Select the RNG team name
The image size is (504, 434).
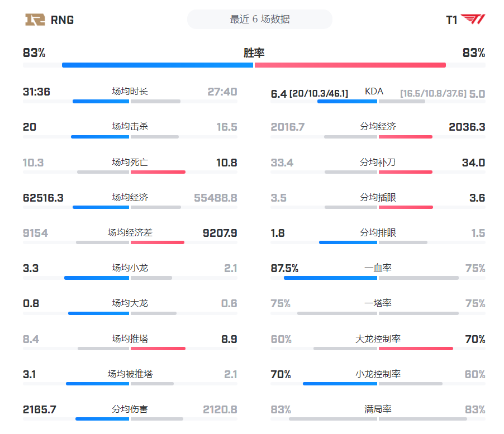pyautogui.click(x=62, y=20)
